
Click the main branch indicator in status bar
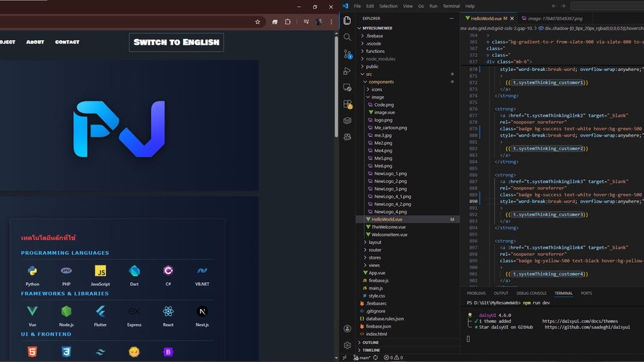click(x=362, y=358)
